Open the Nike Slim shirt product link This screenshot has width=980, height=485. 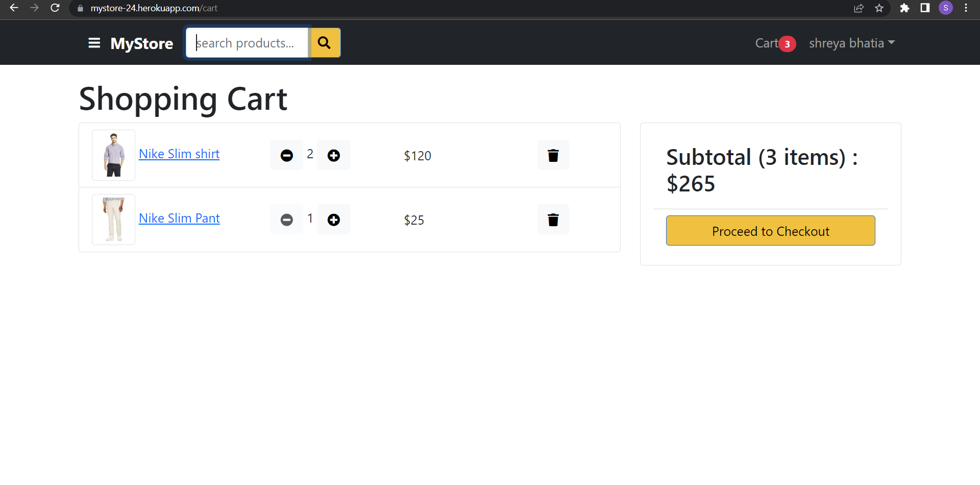point(179,154)
